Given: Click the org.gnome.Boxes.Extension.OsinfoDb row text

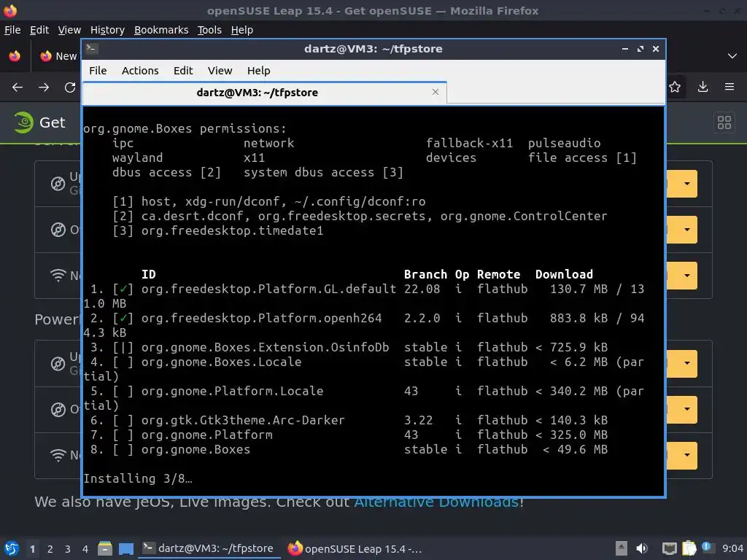Looking at the screenshot, I should (x=266, y=347).
